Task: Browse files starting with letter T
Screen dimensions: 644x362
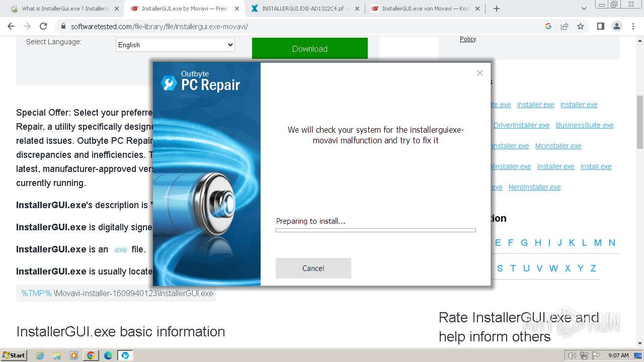Action: pos(513,268)
